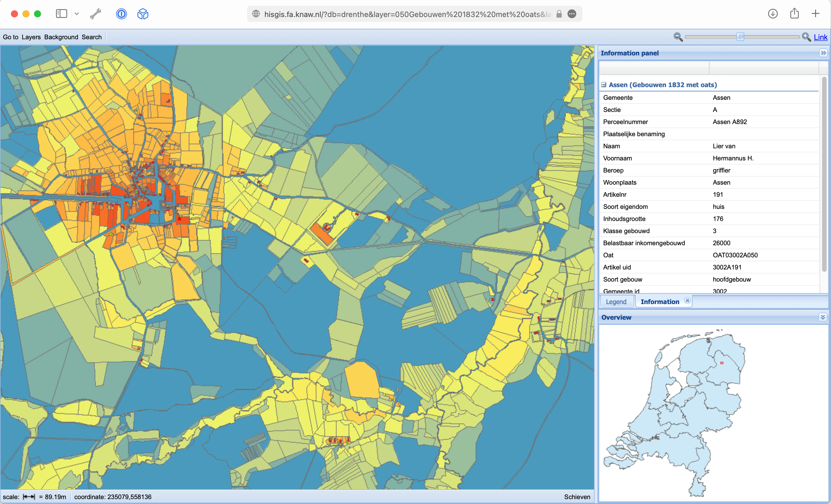Click the settings wrench icon

[x=96, y=13]
